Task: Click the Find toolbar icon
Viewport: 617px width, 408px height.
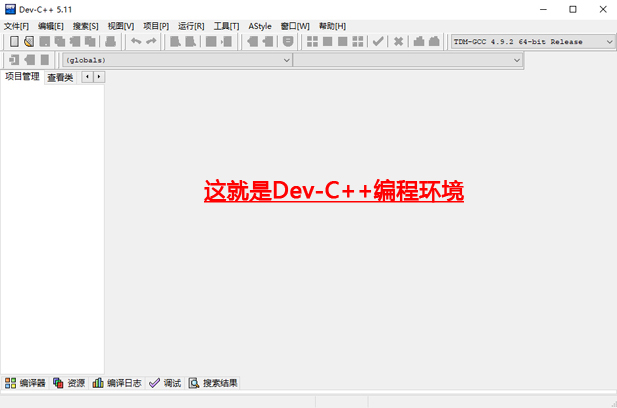Action: [175, 41]
